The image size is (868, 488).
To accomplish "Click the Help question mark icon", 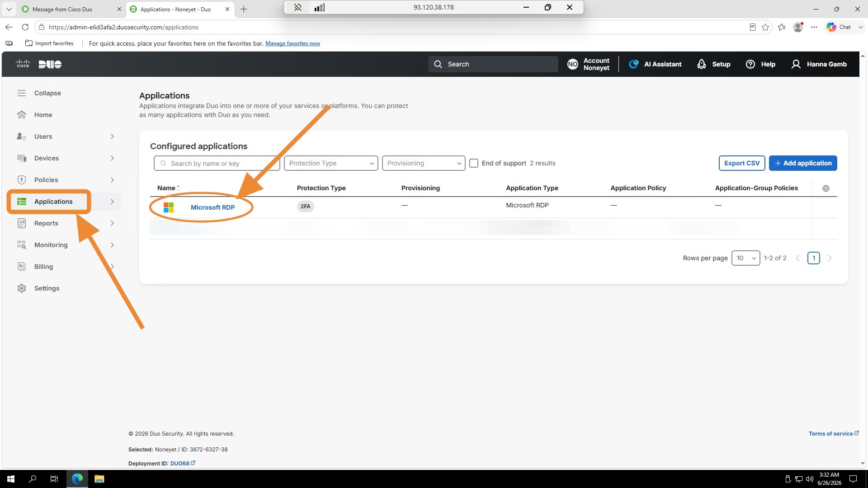I will click(750, 64).
